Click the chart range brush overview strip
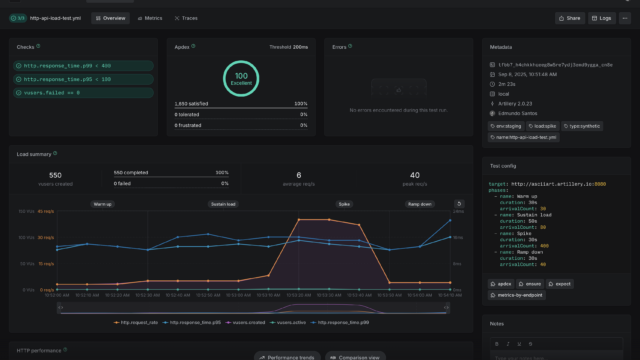Image resolution: width=640 pixels, height=360 pixels. (253, 308)
